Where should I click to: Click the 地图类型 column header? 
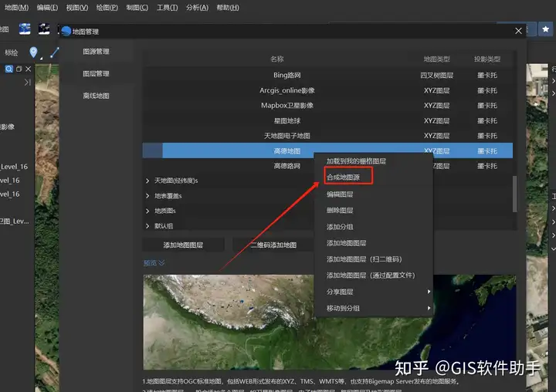tap(437, 59)
